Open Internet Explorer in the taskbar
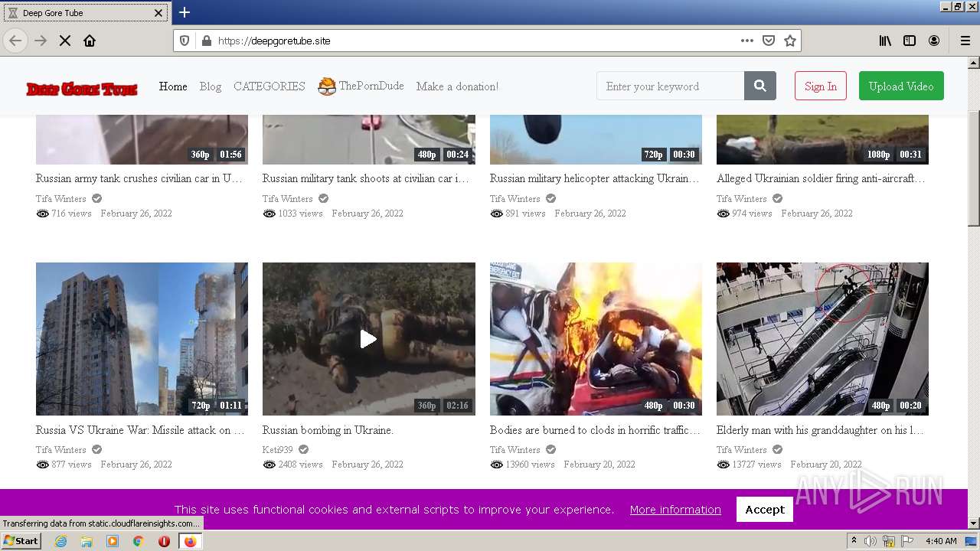Viewport: 980px width, 551px height. (60, 541)
